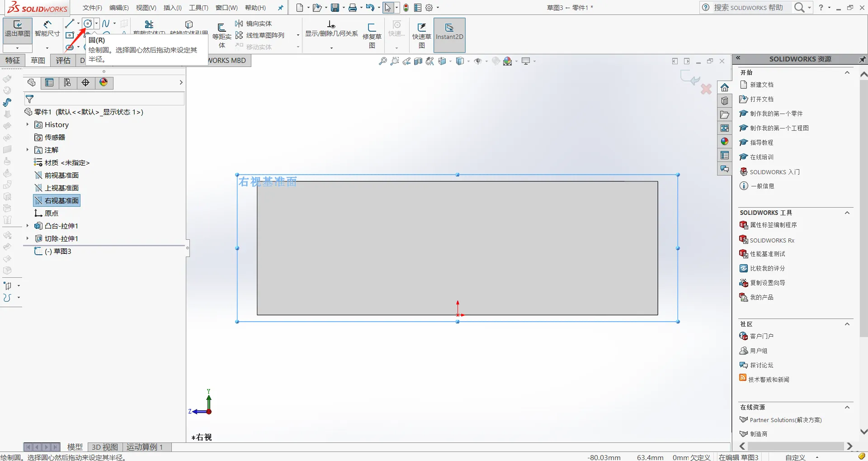Image resolution: width=868 pixels, height=461 pixels.
Task: Click the 新建文档 link
Action: (762, 85)
